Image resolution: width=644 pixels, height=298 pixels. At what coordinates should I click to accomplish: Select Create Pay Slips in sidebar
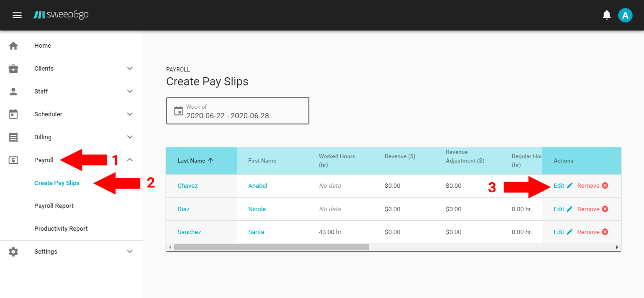click(x=57, y=183)
